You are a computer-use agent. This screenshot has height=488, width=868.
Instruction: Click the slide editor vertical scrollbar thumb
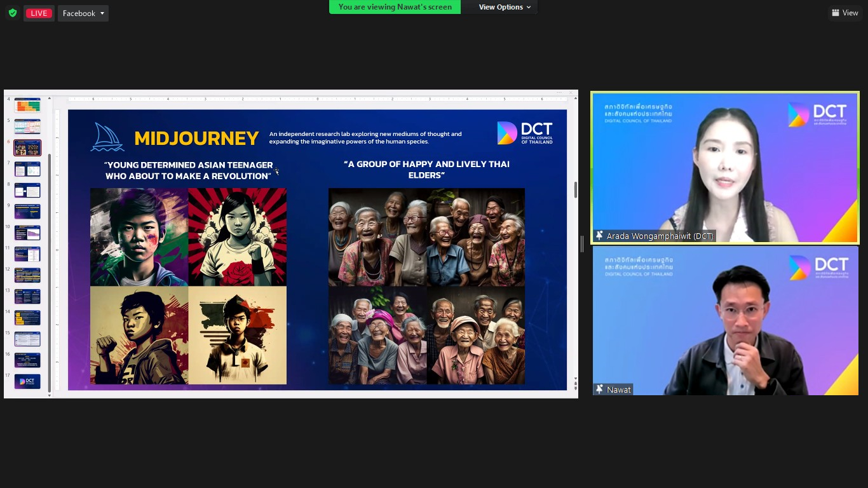(x=575, y=190)
